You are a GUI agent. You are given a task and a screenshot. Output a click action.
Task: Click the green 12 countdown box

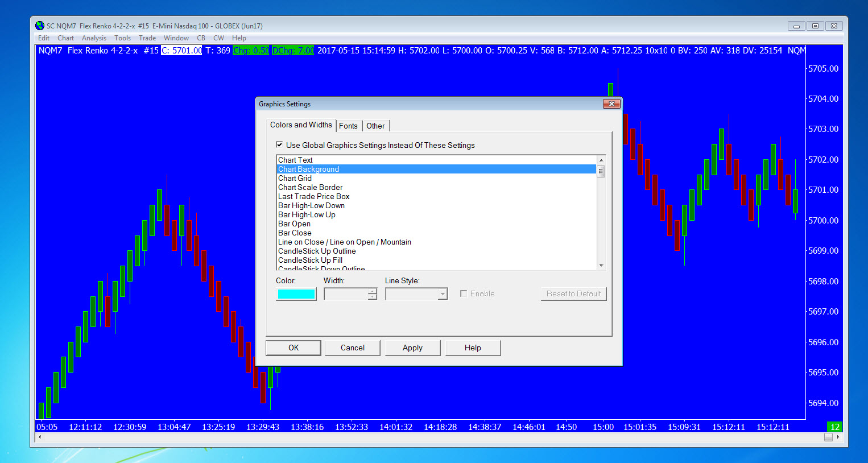[834, 427]
